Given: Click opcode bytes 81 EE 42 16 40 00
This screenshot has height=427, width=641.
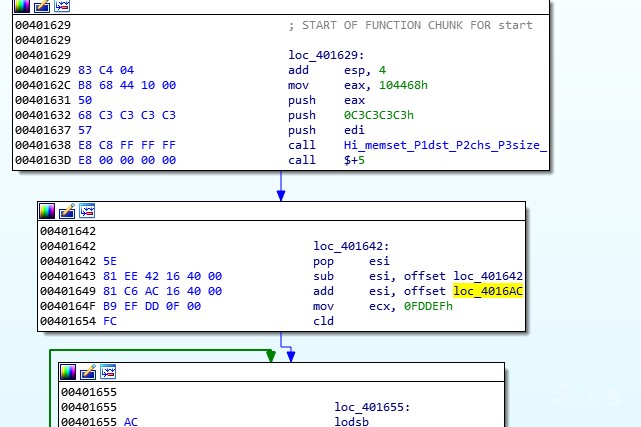Looking at the screenshot, I should [x=162, y=276].
